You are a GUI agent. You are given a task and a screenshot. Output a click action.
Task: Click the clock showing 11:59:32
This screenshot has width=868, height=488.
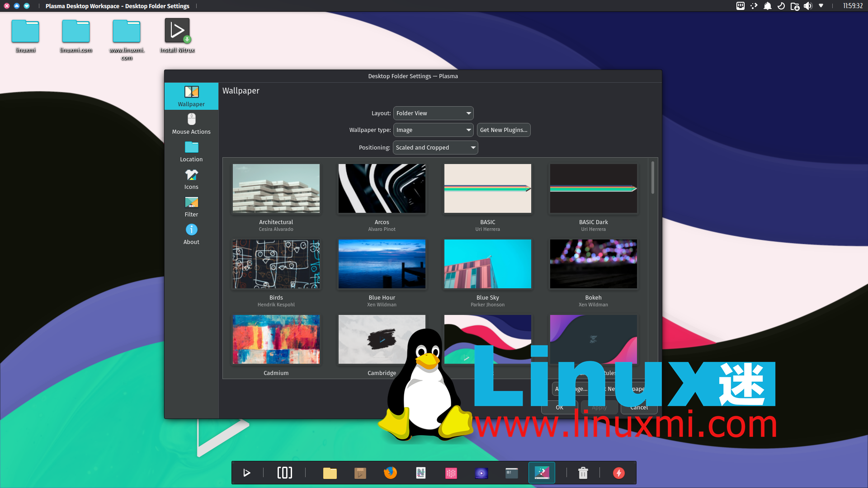[x=853, y=6]
